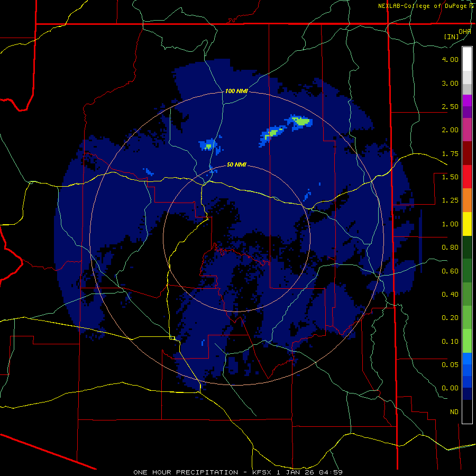Click the KFSX station identifier in footer
Viewport: 476px width, 476px height.
pos(263,472)
